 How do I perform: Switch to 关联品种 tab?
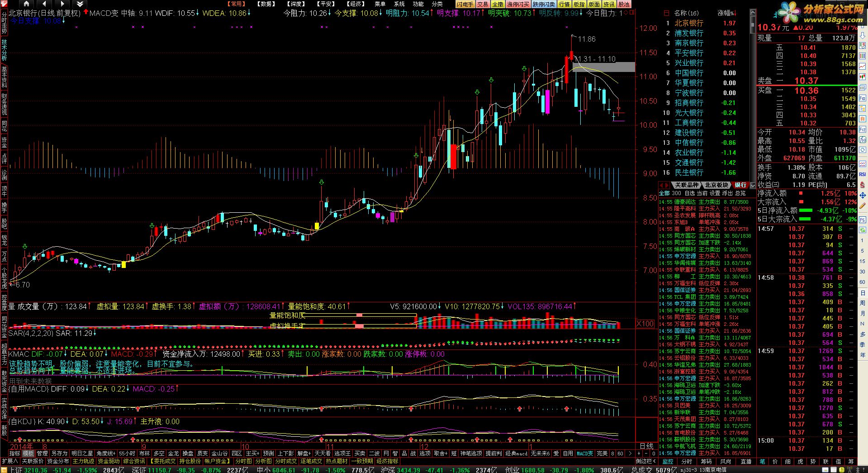pos(687,185)
